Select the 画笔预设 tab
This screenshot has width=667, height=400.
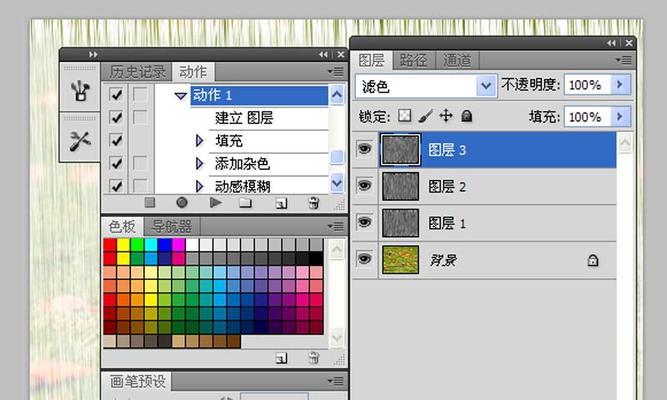(x=137, y=381)
